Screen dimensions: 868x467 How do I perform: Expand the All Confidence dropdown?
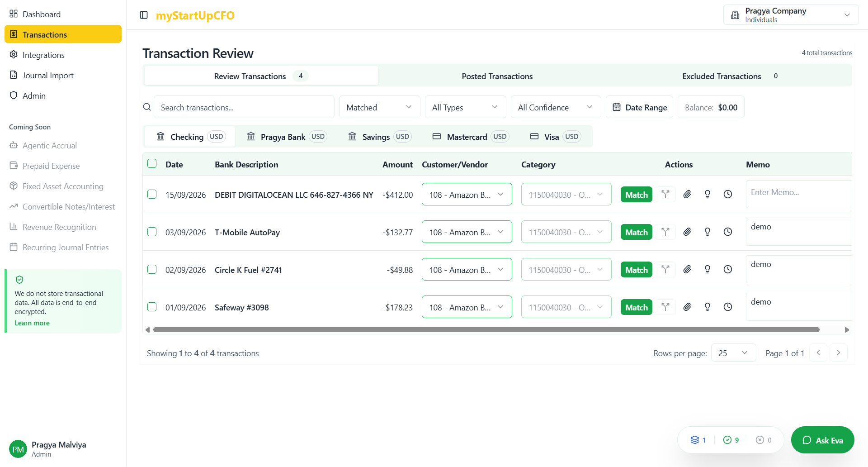click(x=555, y=107)
